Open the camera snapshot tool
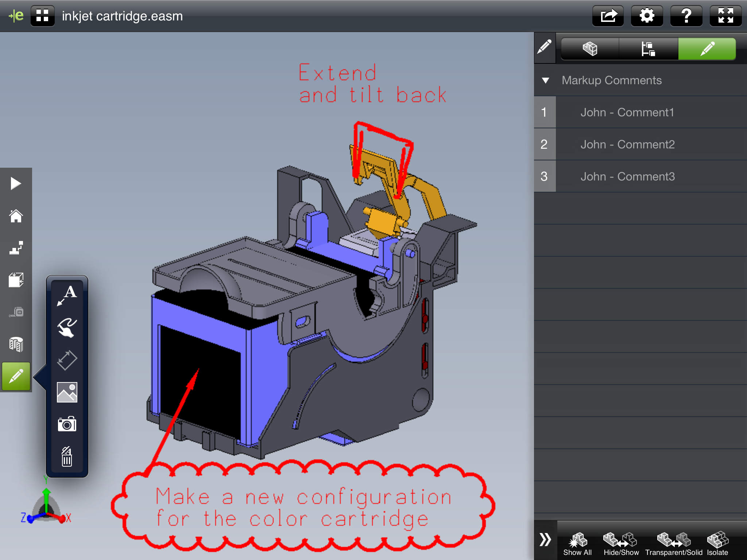Image resolution: width=747 pixels, height=560 pixels. pyautogui.click(x=67, y=424)
